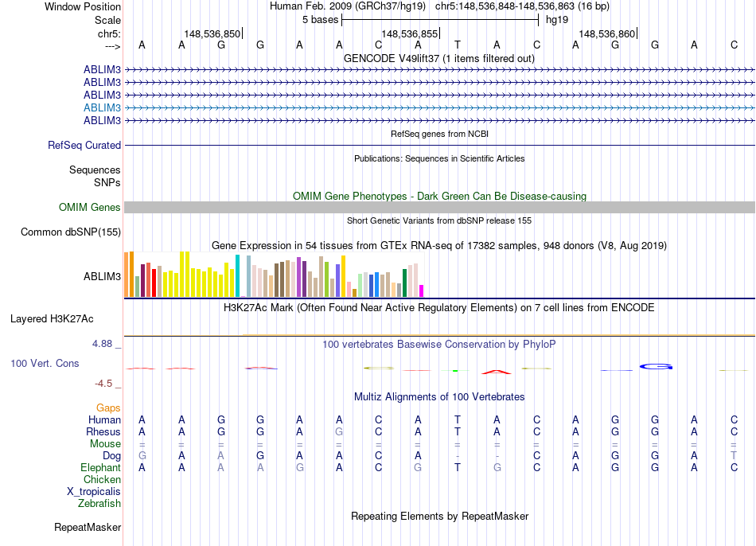Image resolution: width=756 pixels, height=546 pixels.
Task: Click the Scale track label
Action: (107, 20)
